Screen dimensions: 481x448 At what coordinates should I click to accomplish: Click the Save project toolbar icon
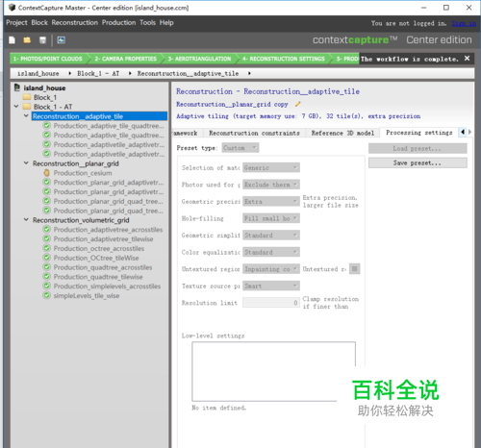point(42,40)
